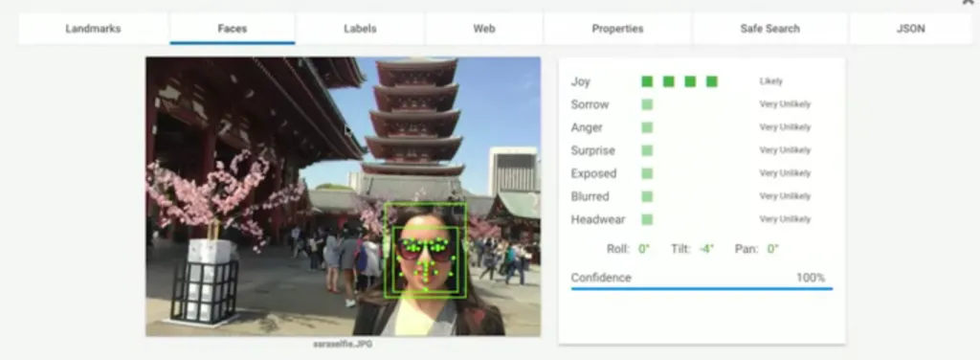Click the Anger likelihood green square
This screenshot has width=980, height=360.
pos(647,127)
